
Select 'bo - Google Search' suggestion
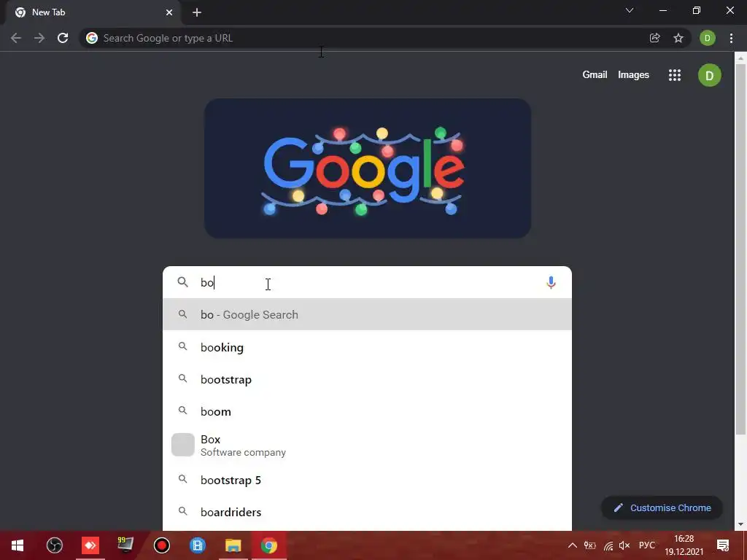[x=367, y=314]
